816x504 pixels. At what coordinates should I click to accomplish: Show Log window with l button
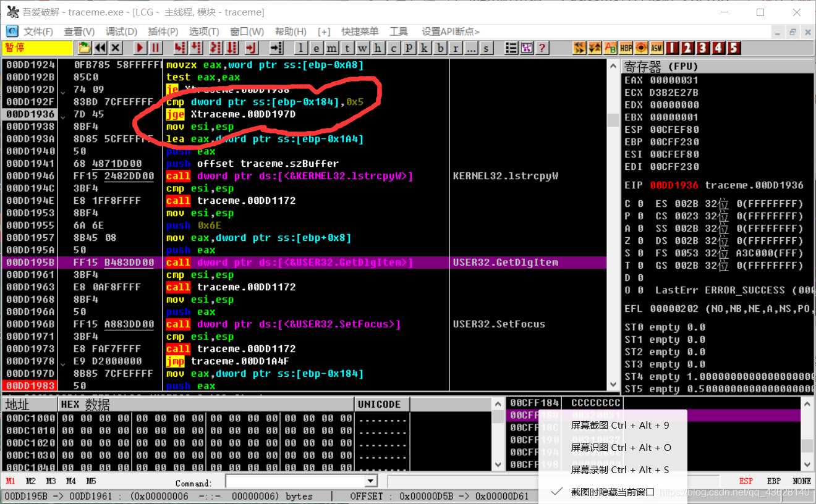coord(301,48)
